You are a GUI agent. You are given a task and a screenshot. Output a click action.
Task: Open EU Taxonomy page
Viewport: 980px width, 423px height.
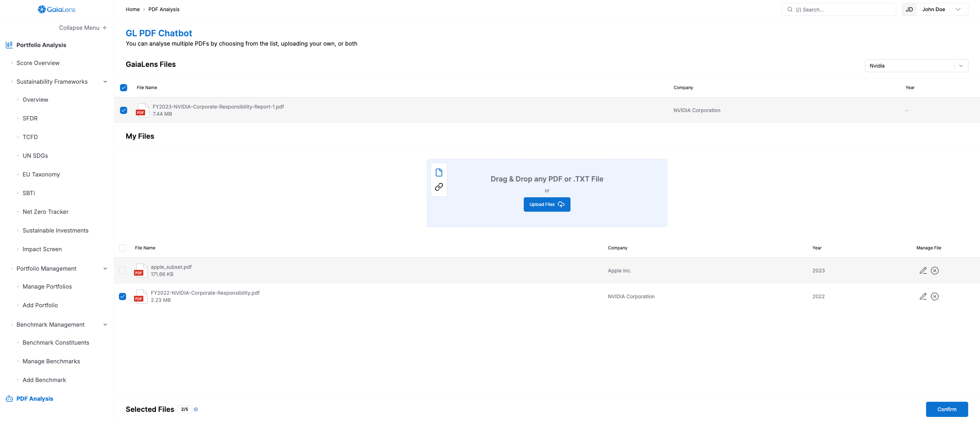[x=41, y=174]
